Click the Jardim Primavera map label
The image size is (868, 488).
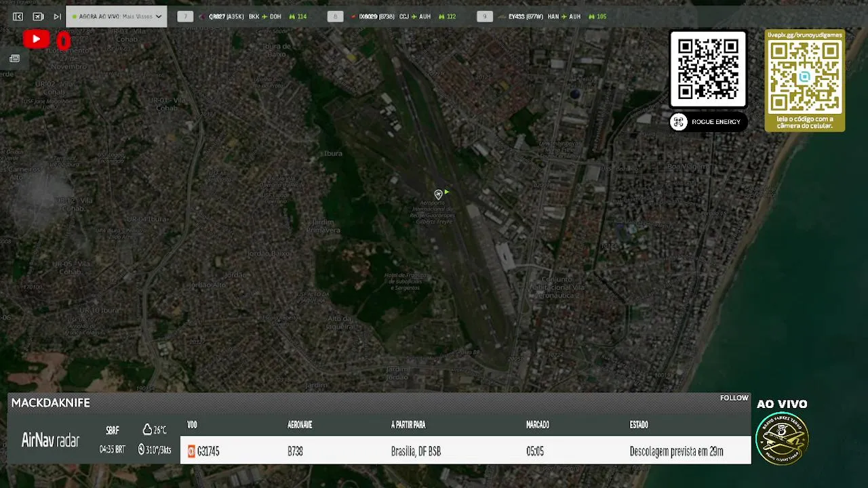point(323,226)
